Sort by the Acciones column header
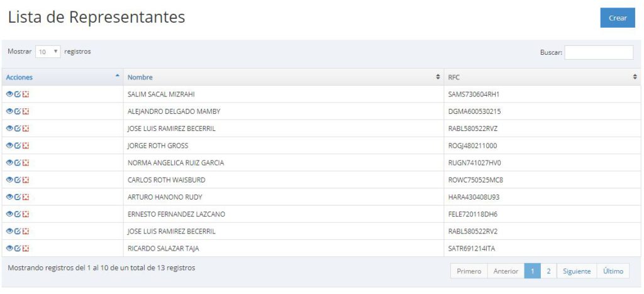 [x=62, y=77]
